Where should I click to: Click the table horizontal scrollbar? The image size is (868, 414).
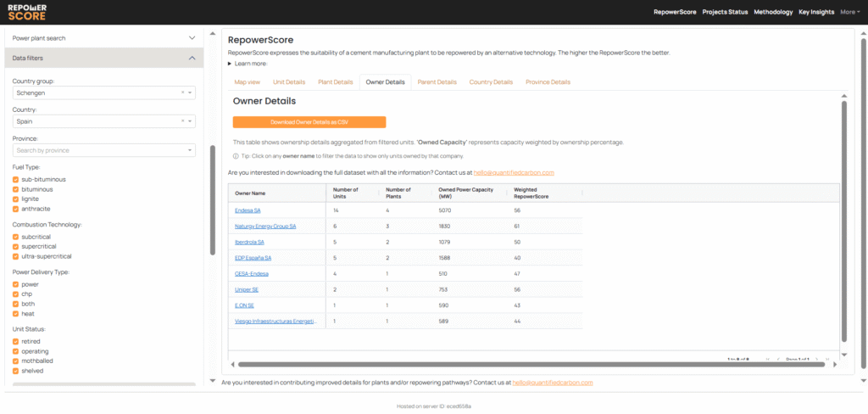509,365
